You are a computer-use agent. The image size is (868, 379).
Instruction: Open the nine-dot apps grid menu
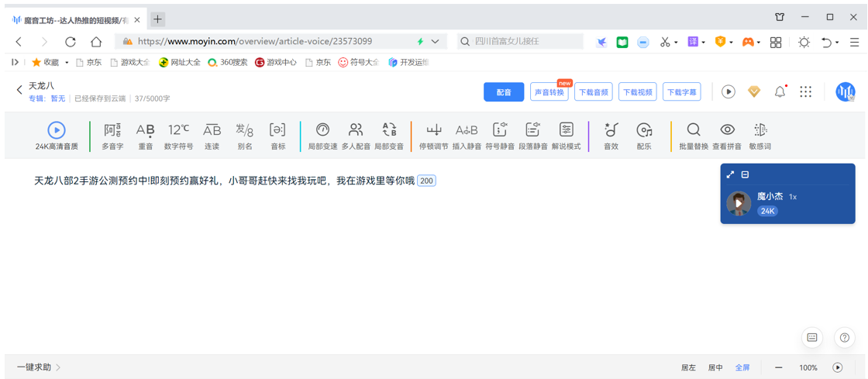click(x=806, y=92)
